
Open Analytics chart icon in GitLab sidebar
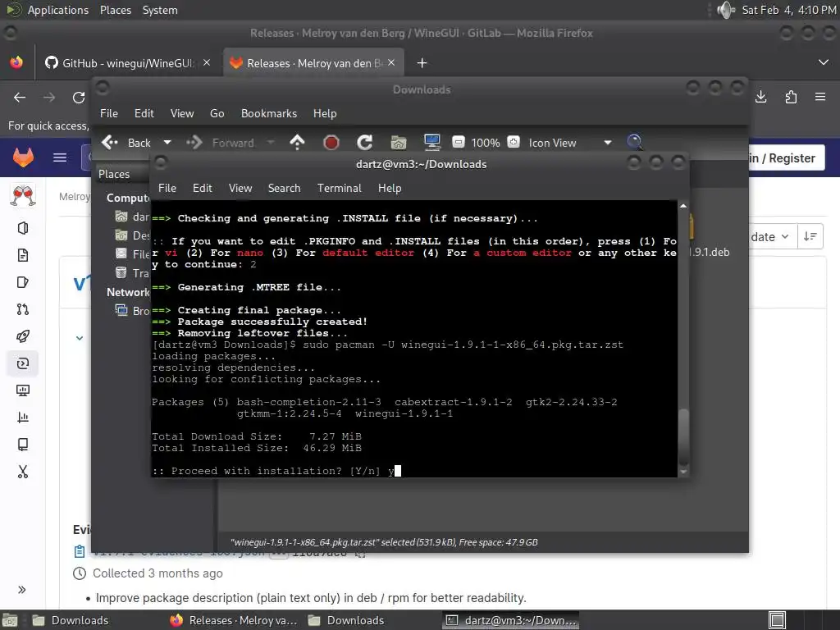[x=22, y=418]
